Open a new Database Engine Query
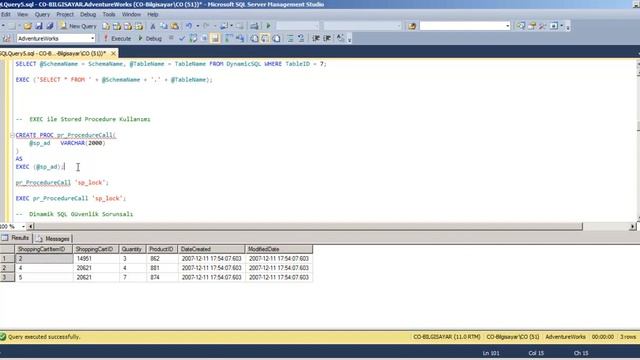 pyautogui.click(x=106, y=26)
